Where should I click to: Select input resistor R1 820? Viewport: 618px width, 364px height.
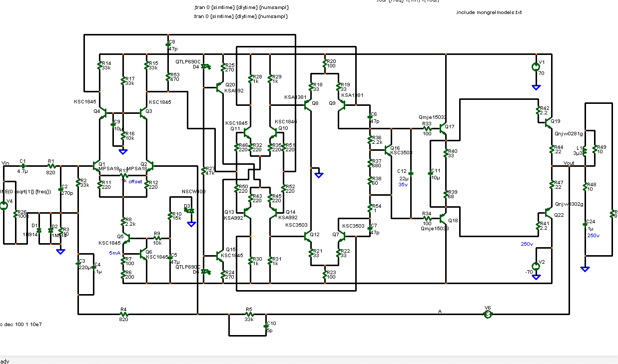click(51, 166)
